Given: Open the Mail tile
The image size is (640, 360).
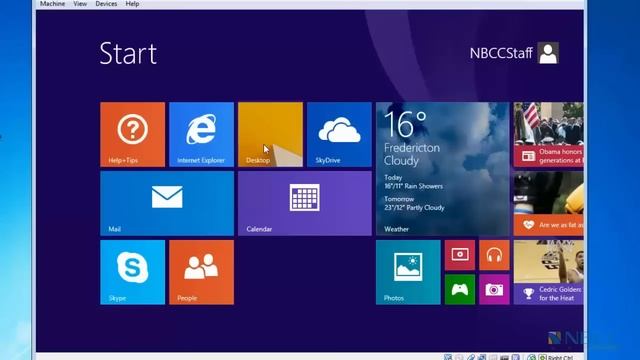Looking at the screenshot, I should (167, 203).
